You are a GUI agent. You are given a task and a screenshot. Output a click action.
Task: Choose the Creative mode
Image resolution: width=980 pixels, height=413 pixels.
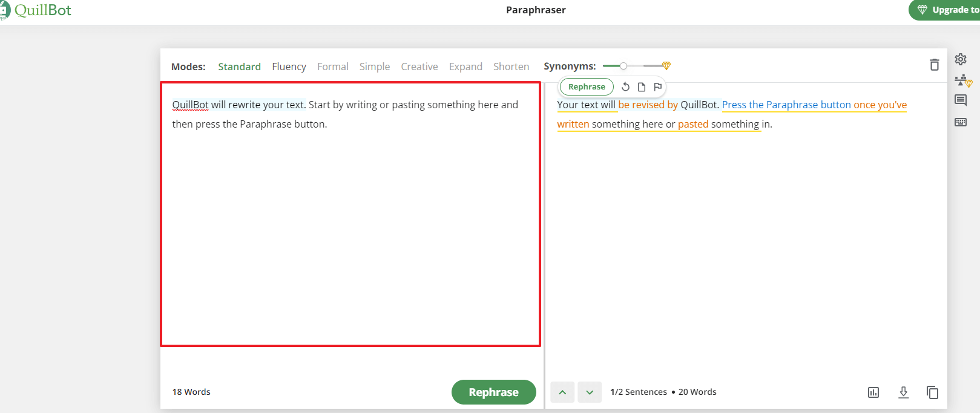419,67
